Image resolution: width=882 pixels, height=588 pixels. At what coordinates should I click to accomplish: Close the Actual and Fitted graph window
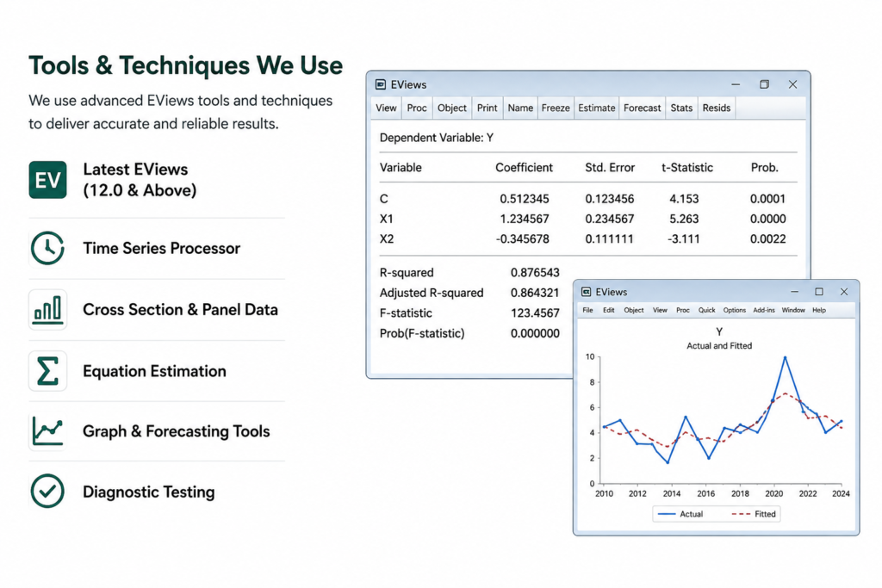pos(844,292)
